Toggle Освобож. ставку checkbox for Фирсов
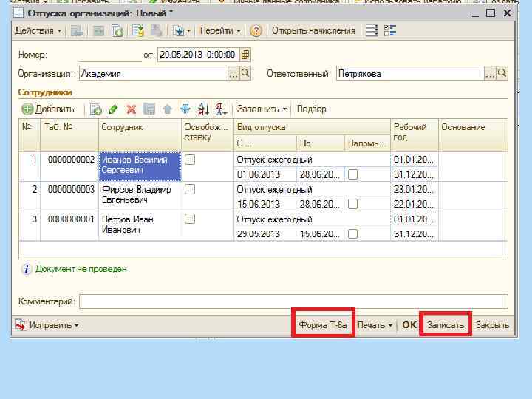 point(190,189)
